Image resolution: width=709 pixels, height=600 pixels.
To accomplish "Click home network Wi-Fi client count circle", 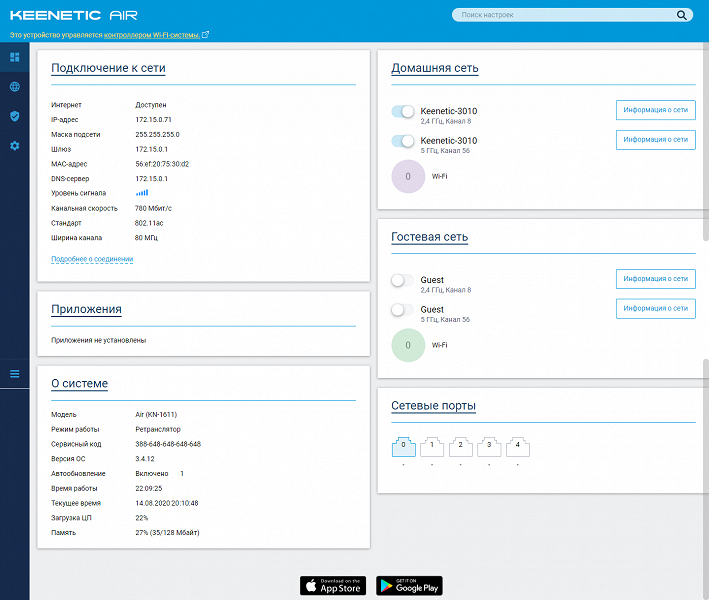I will [x=408, y=176].
